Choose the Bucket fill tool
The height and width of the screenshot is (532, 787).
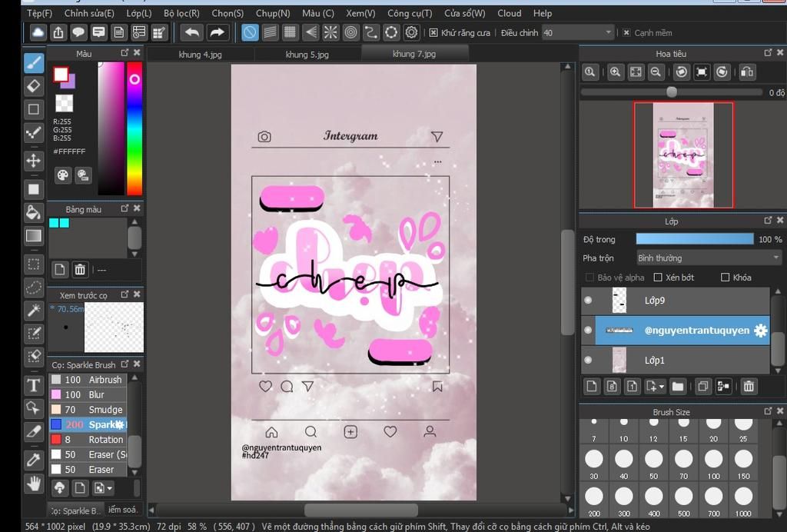click(x=34, y=212)
